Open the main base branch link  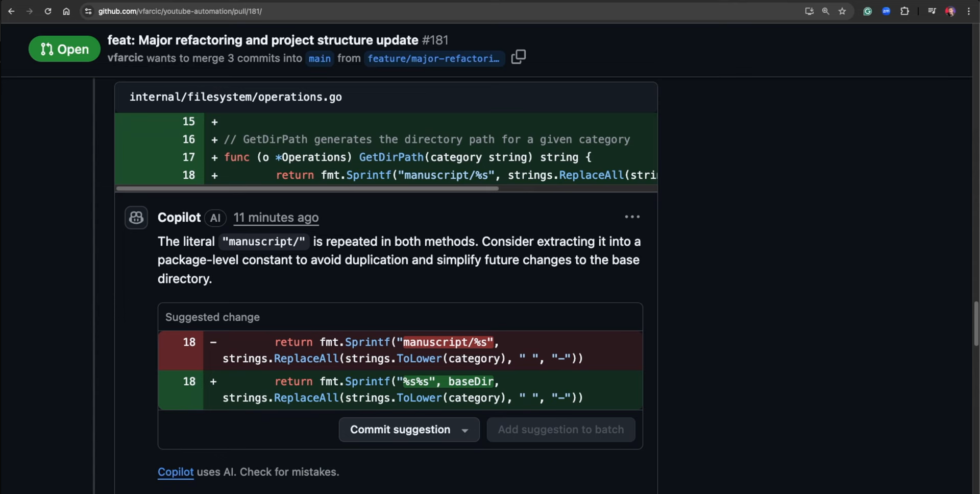click(320, 59)
